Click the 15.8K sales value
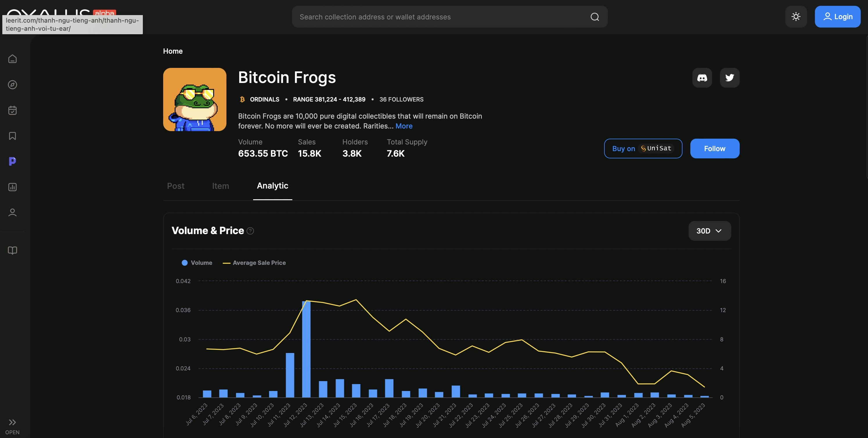The image size is (868, 438). [309, 153]
